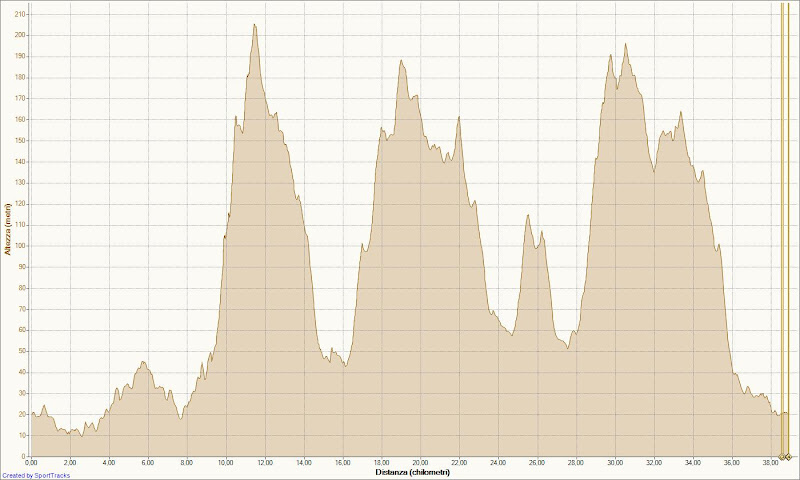Click the 36,00 distance axis label

point(732,463)
